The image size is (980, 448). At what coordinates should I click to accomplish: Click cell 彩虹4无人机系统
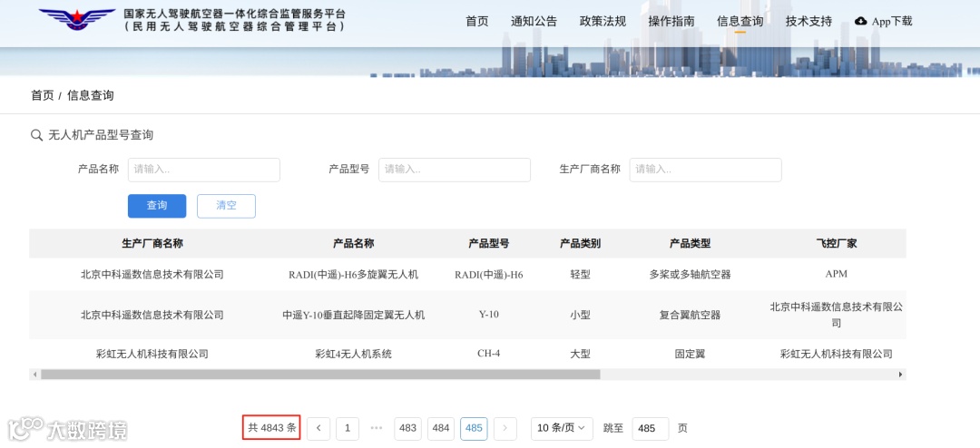(353, 355)
